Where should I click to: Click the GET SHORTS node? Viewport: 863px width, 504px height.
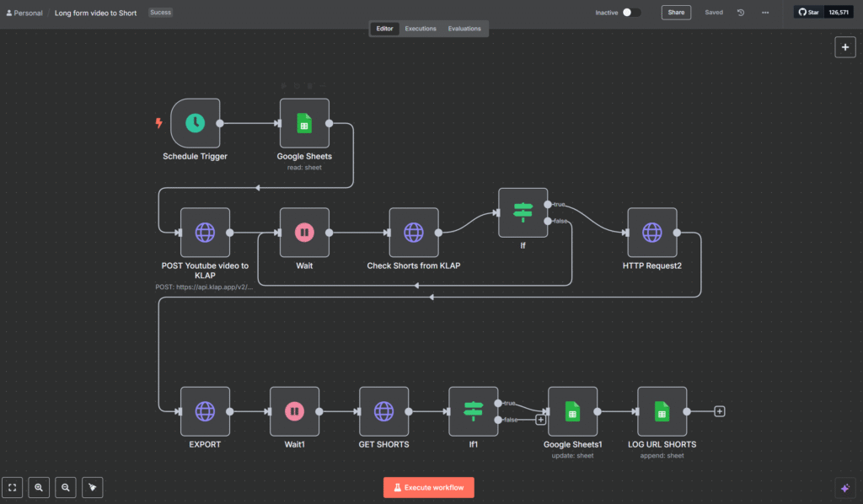pos(383,411)
